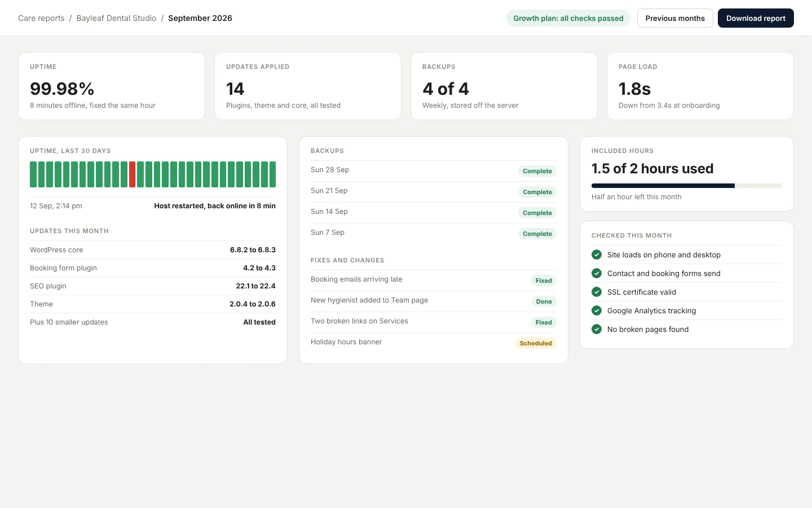
Task: Click Plus 10 smaller updates row
Action: click(153, 322)
